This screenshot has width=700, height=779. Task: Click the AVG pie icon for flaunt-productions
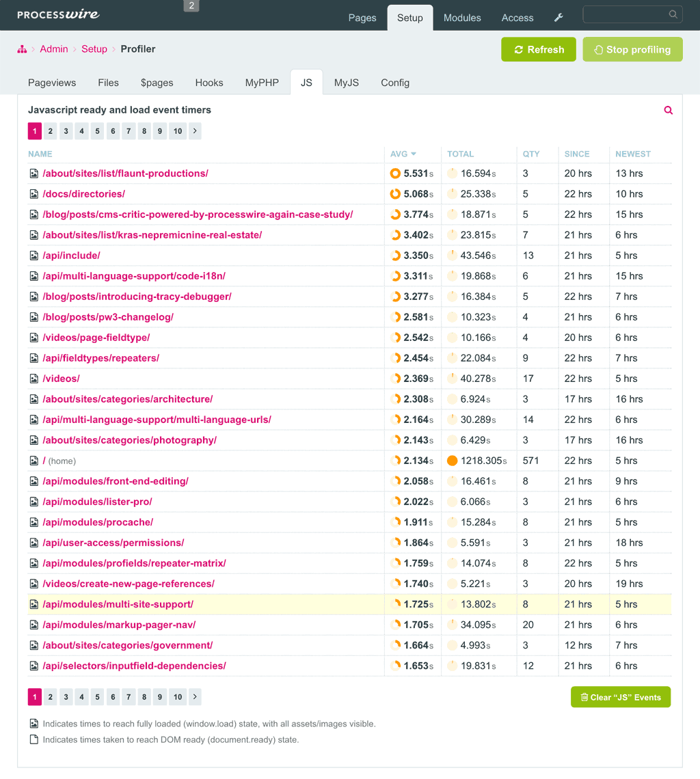coord(395,174)
